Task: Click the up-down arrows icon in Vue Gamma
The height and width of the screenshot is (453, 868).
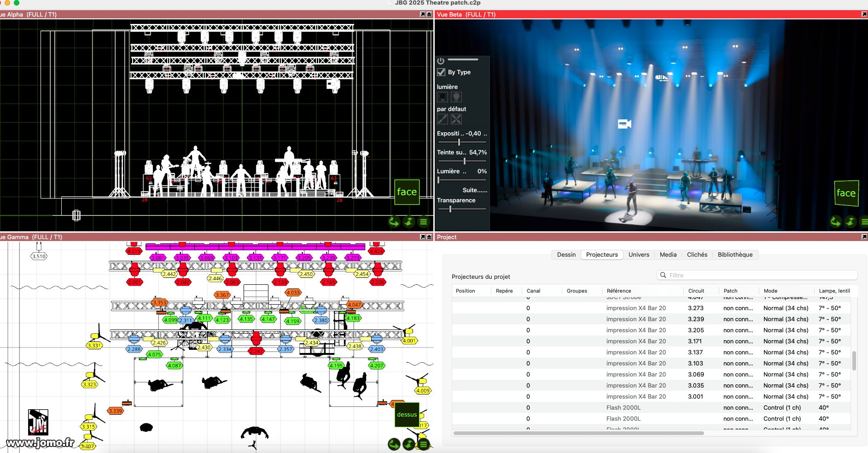Action: 408,444
